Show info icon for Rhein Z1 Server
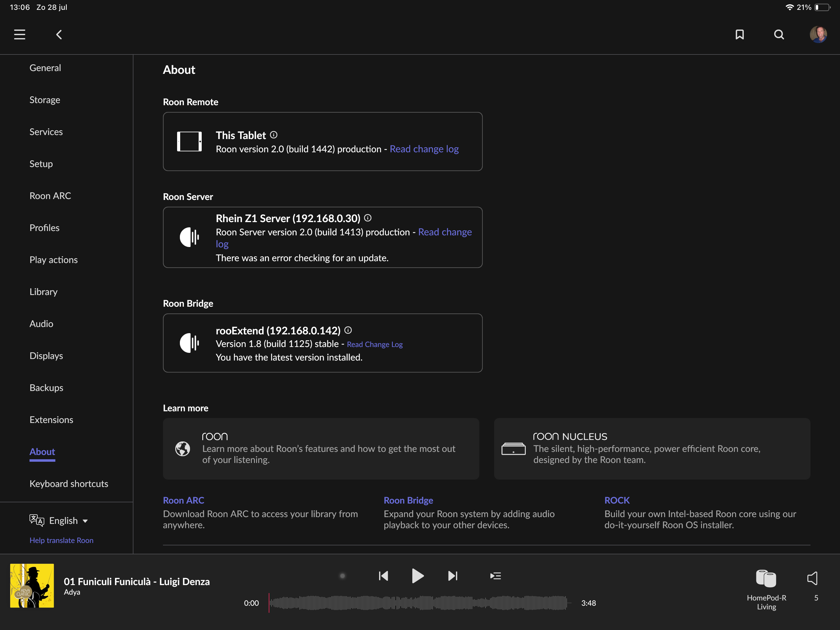 point(368,218)
